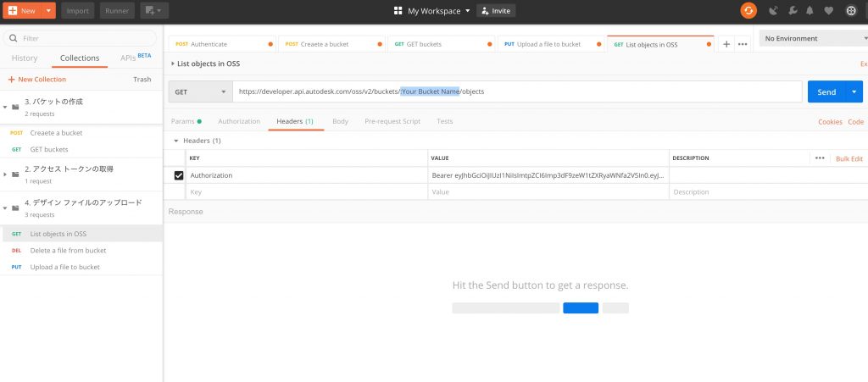Open the Send button dropdown arrow

pos(854,91)
